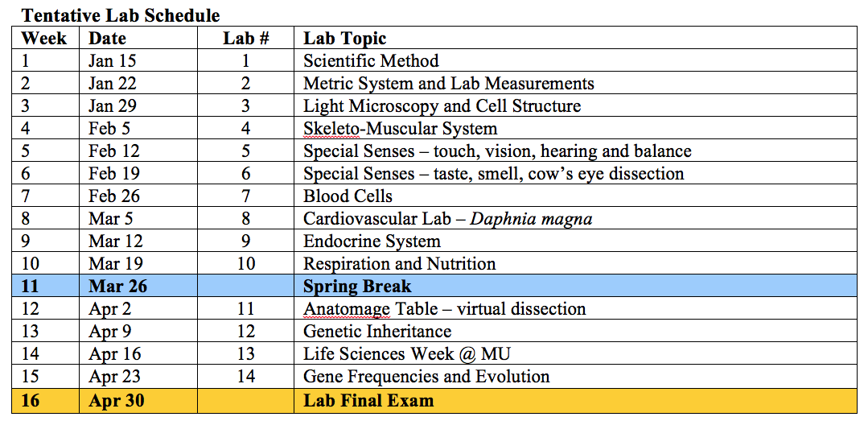Click the 'Tentative Lab Schedule' heading
Screen dimensions: 868x421
click(121, 15)
